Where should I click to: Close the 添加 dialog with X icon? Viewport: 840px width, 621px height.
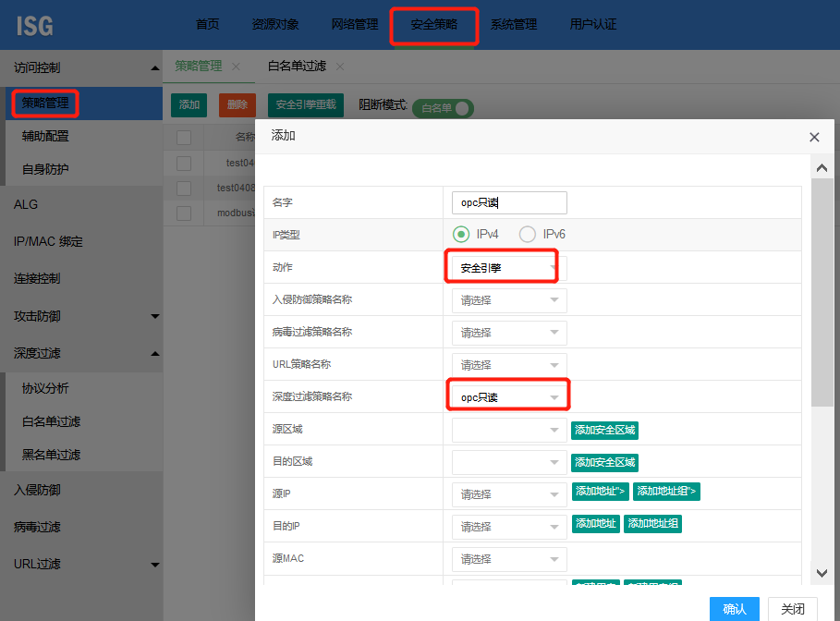click(814, 137)
